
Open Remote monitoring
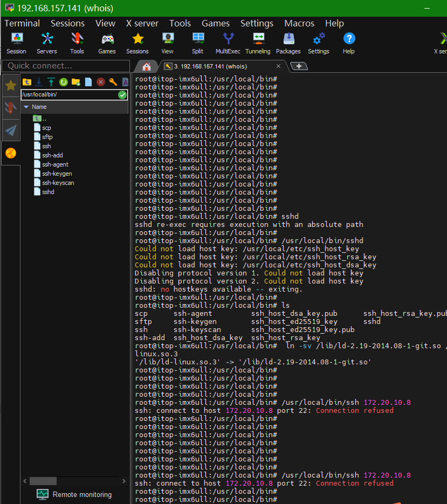pyautogui.click(x=74, y=494)
